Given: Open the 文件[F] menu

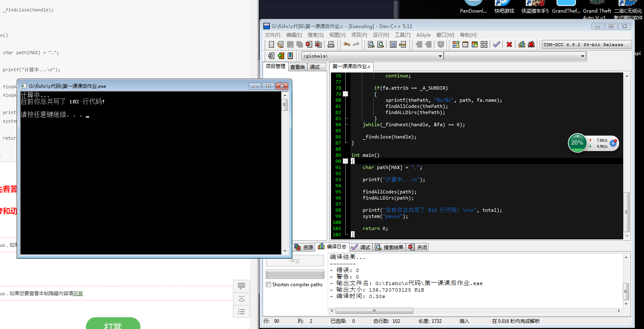Looking at the screenshot, I should coord(273,35).
